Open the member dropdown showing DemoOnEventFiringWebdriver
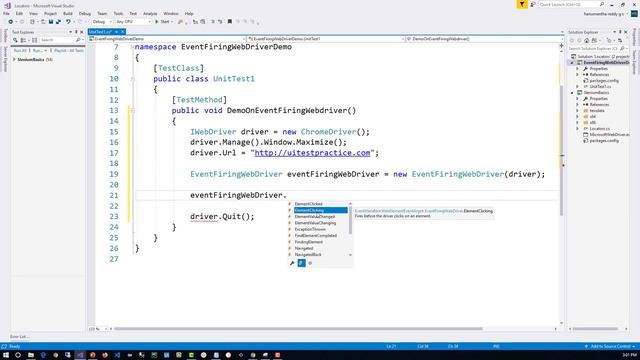The image size is (640, 360). point(484,39)
